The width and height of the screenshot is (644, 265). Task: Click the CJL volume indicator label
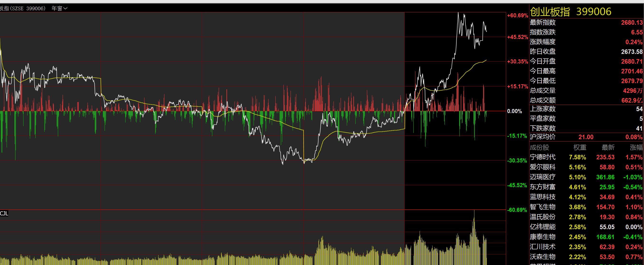4,213
